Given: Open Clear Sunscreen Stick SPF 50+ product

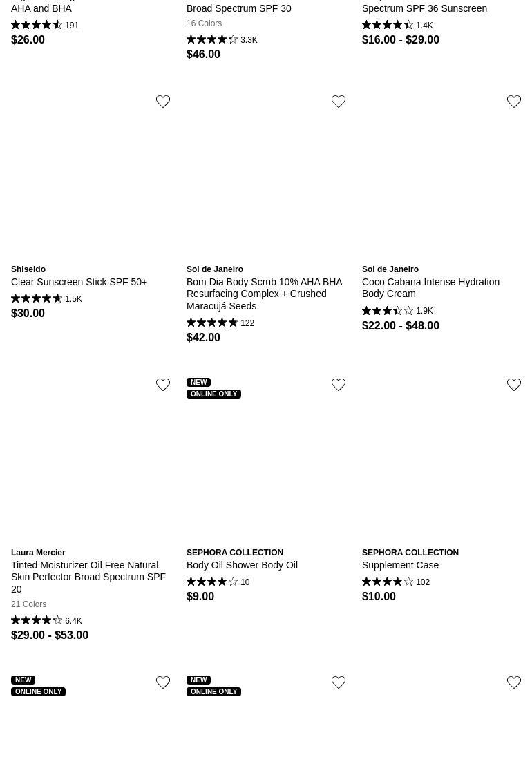Looking at the screenshot, I should [79, 282].
